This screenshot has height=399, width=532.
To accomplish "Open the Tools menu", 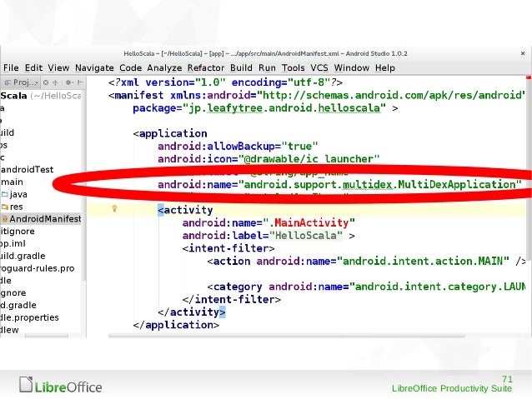I will tap(294, 67).
